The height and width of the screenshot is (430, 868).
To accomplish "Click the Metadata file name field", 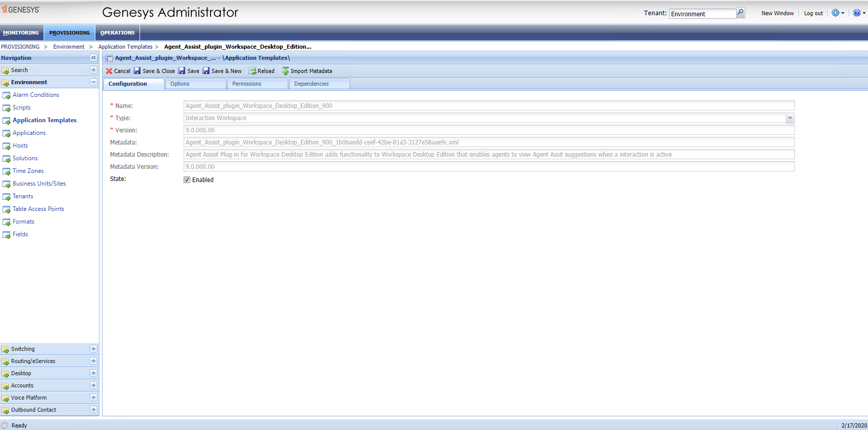I will pyautogui.click(x=489, y=142).
